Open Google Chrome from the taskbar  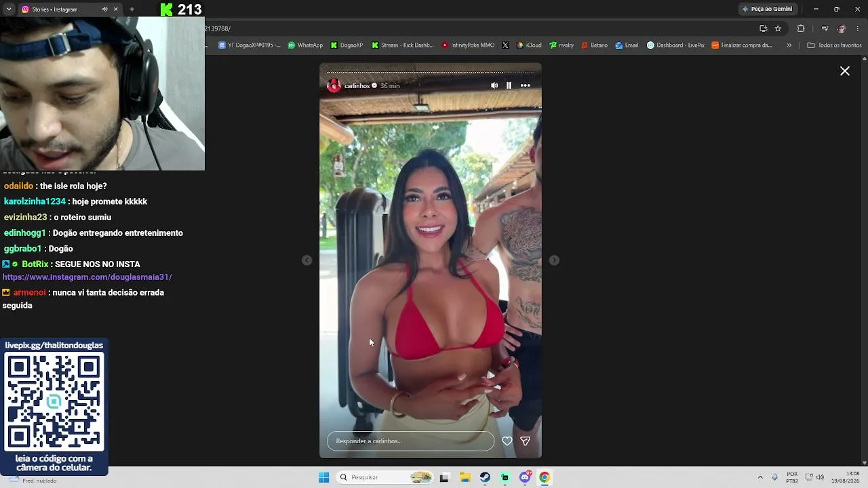coord(544,477)
